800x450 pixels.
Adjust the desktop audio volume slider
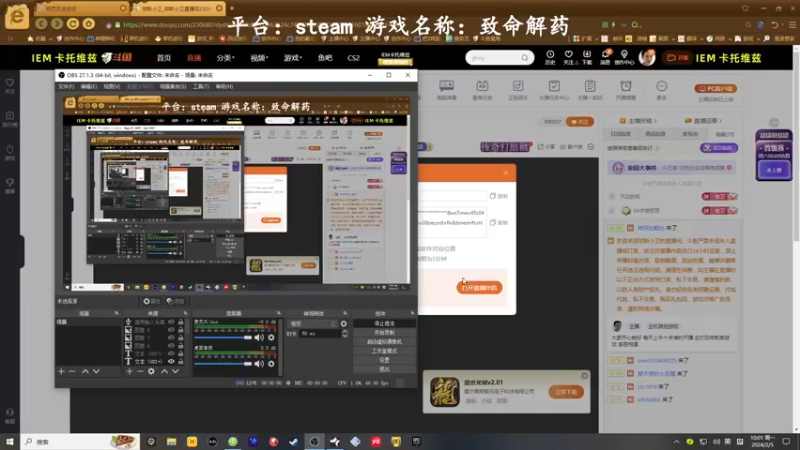(x=223, y=364)
